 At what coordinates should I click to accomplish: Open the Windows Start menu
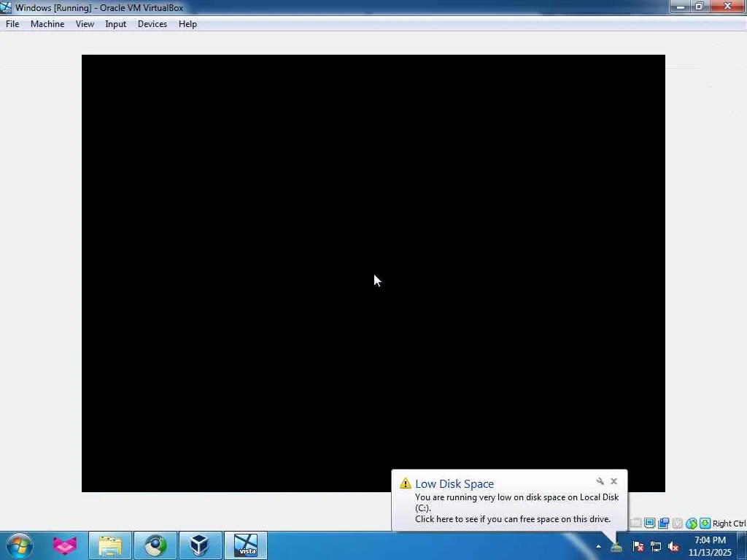coord(20,545)
